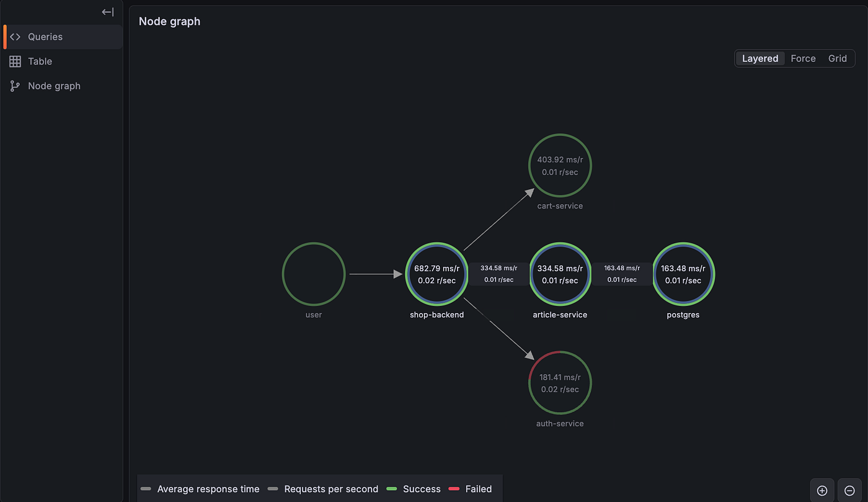Image resolution: width=868 pixels, height=502 pixels.
Task: Click the auth-service node label
Action: (560, 424)
